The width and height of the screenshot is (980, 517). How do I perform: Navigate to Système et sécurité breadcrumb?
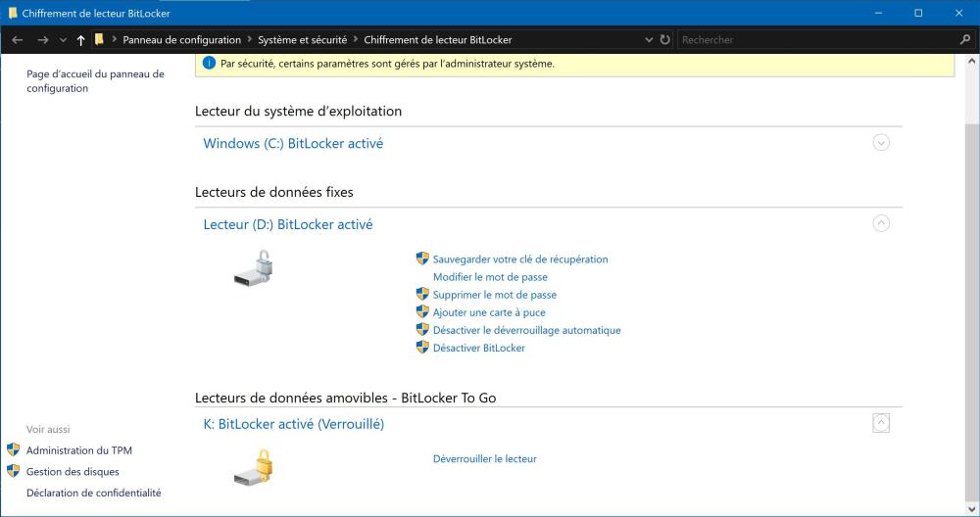pos(302,40)
